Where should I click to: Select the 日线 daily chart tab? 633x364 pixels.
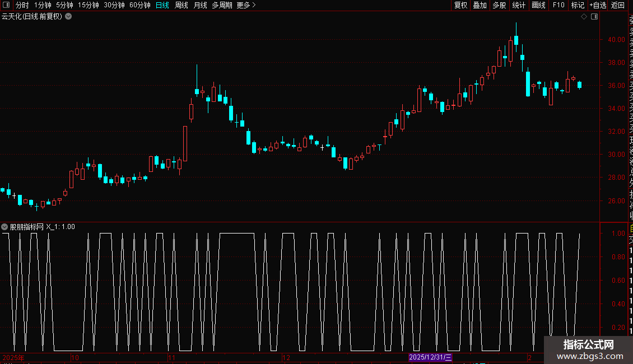pyautogui.click(x=162, y=5)
